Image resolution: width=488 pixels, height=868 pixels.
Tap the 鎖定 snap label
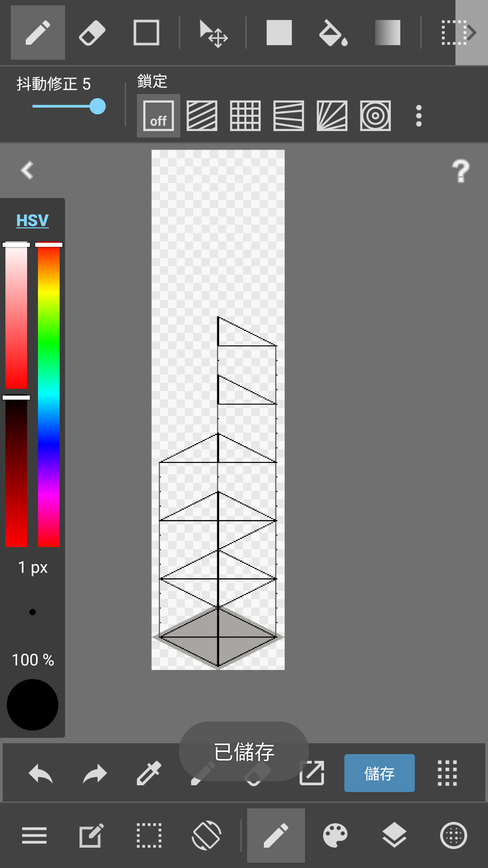pos(152,81)
